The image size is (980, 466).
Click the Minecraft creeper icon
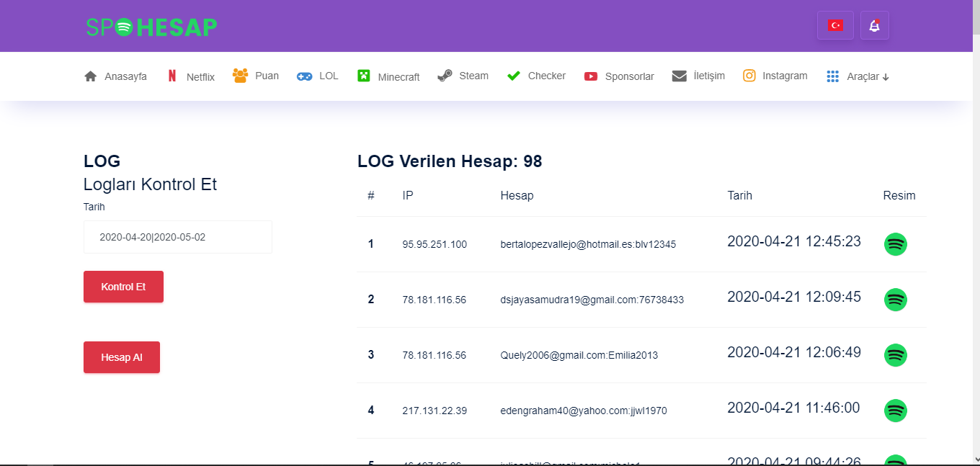[x=364, y=76]
